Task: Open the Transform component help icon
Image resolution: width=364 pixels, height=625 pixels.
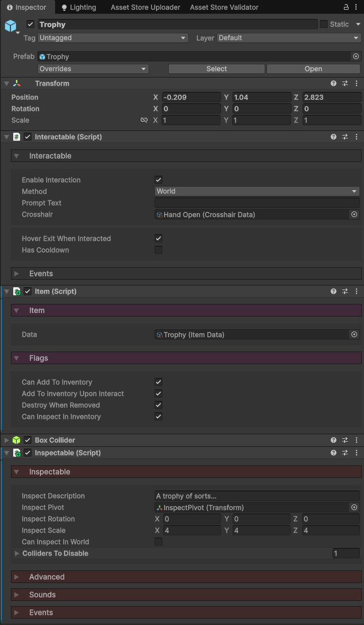Action: click(334, 83)
